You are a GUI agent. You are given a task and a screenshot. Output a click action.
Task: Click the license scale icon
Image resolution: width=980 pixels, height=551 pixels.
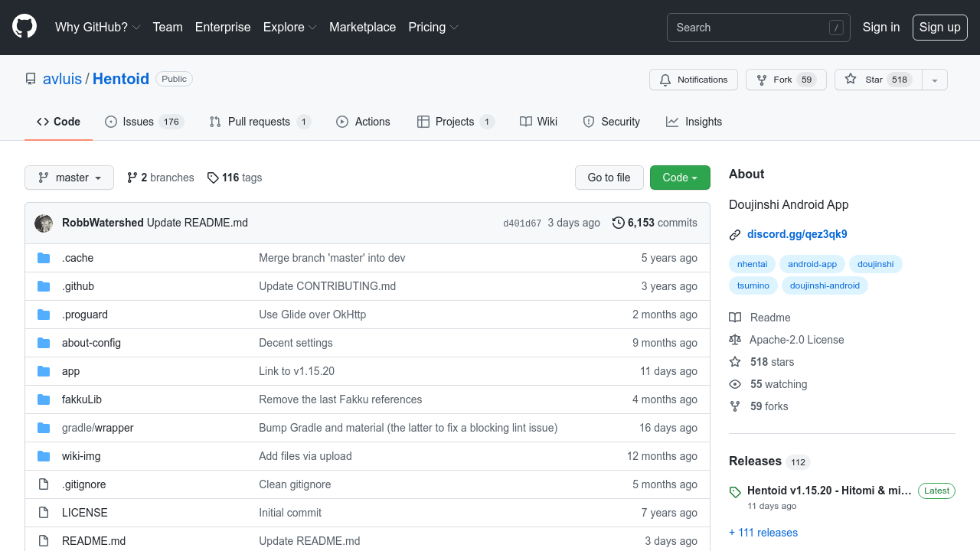click(735, 340)
